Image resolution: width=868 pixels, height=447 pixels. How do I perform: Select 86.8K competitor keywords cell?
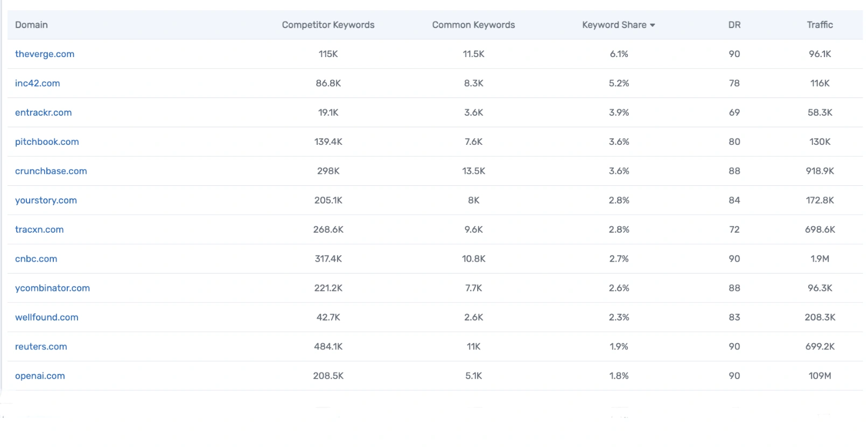(328, 83)
